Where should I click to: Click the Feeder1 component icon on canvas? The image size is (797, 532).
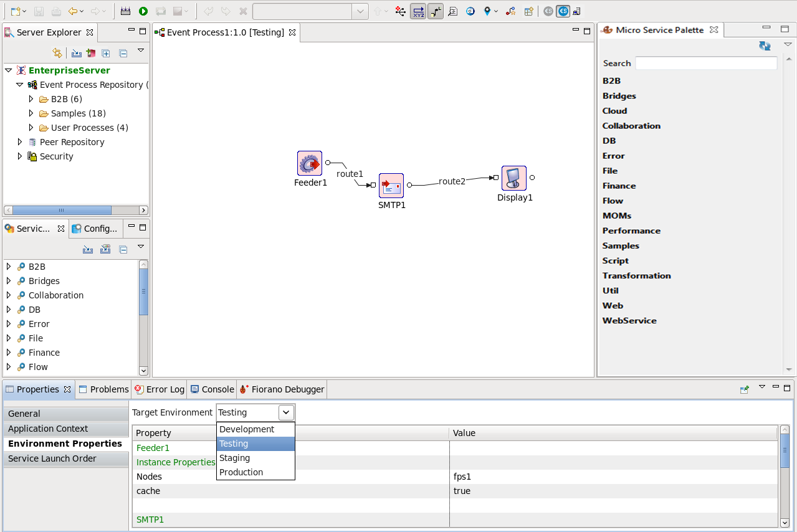click(x=310, y=163)
